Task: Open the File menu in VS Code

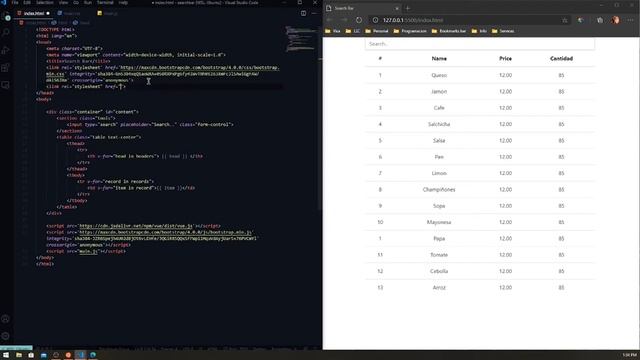Action: 15,2
